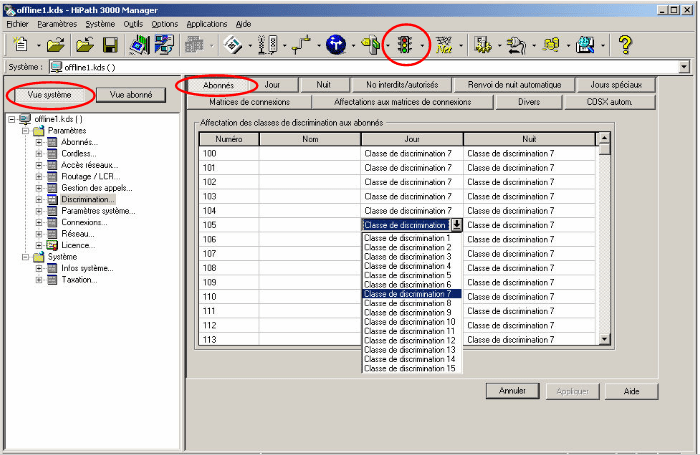
Task: Open the Fichier menu
Action: [x=17, y=24]
